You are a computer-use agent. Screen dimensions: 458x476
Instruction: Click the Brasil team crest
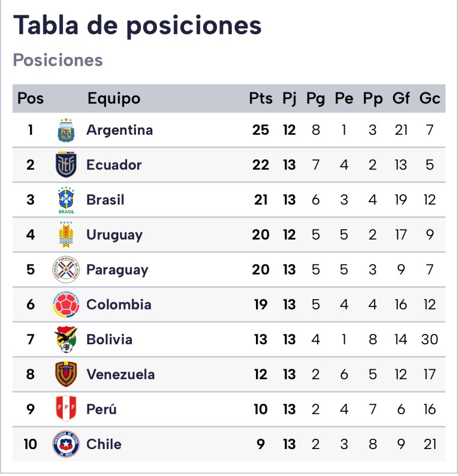coord(66,200)
